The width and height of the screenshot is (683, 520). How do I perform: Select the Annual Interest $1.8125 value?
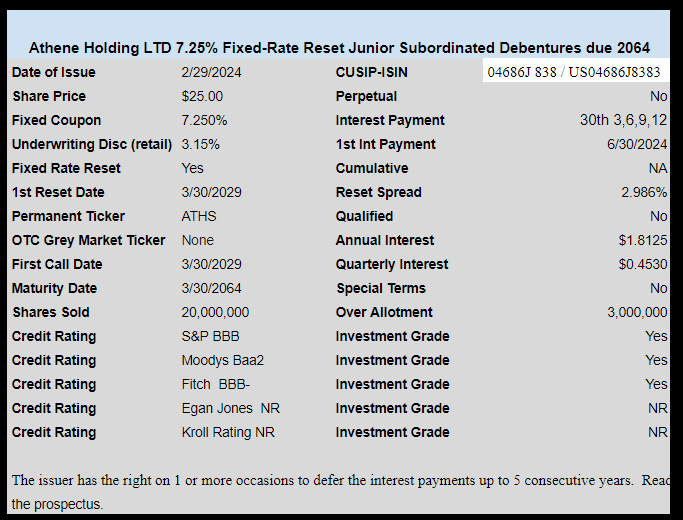click(x=642, y=240)
